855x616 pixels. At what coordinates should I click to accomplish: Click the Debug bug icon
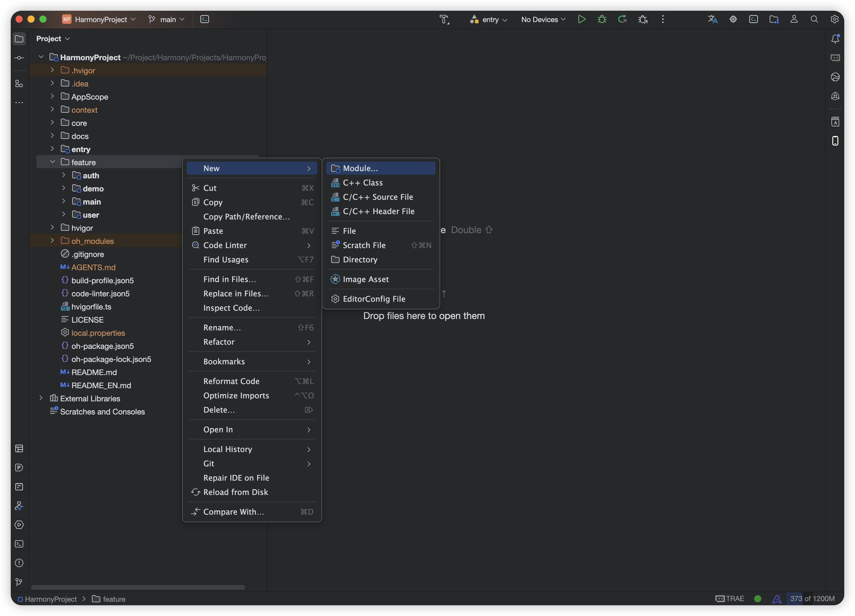602,19
